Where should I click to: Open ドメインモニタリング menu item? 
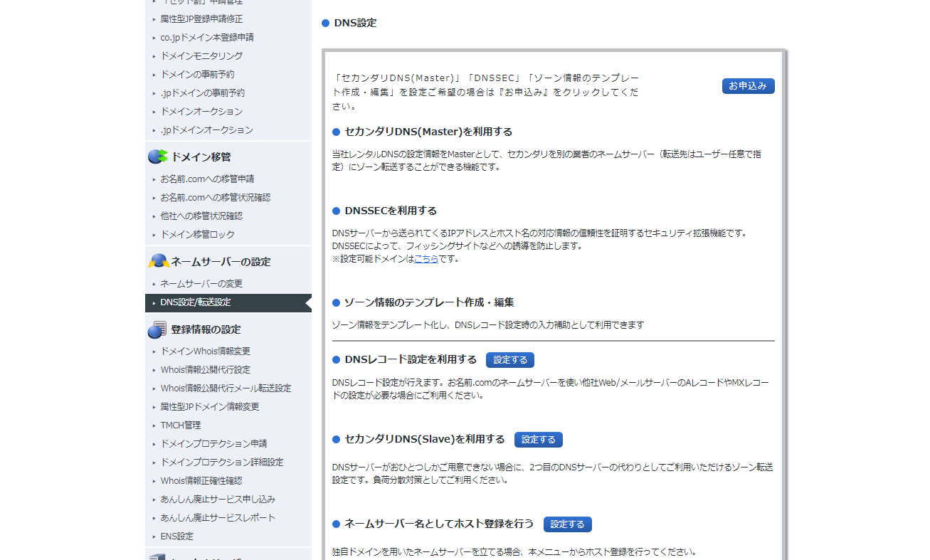point(201,56)
